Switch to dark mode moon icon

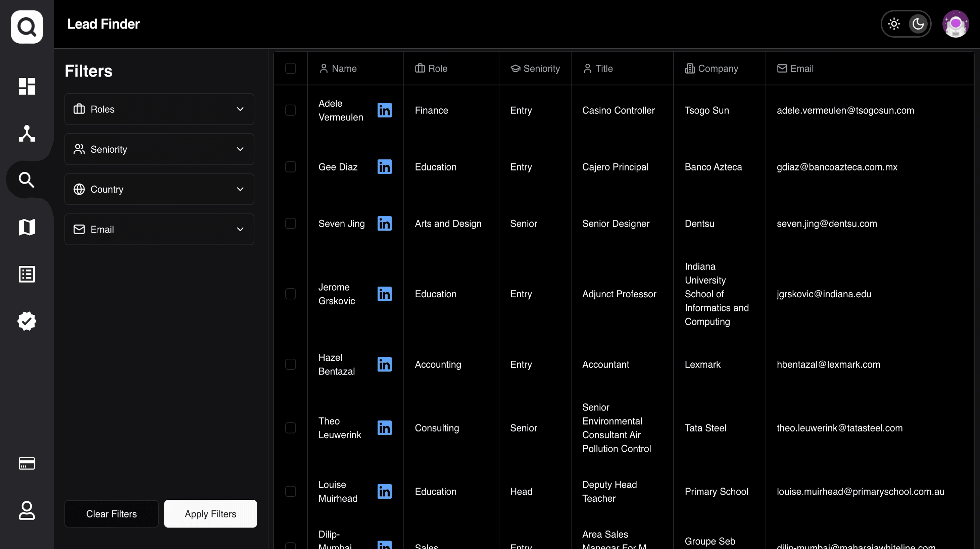click(x=918, y=24)
